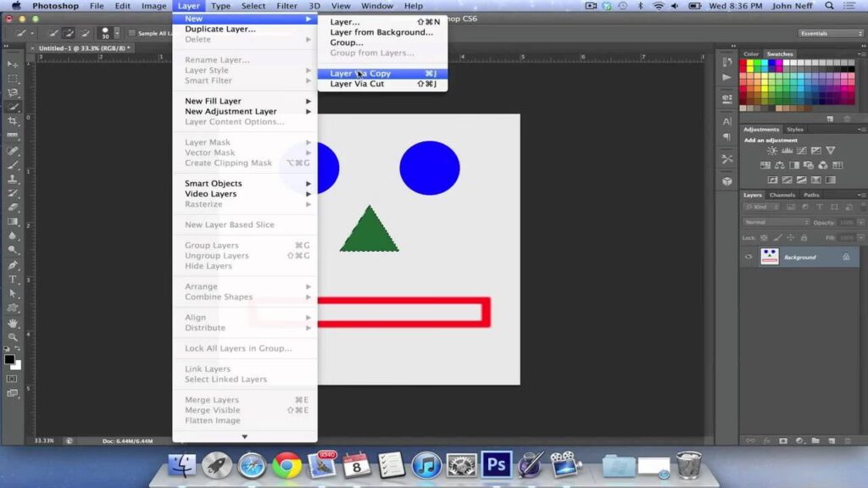Select the Crop tool
Screen dimensions: 868x488
click(13, 121)
